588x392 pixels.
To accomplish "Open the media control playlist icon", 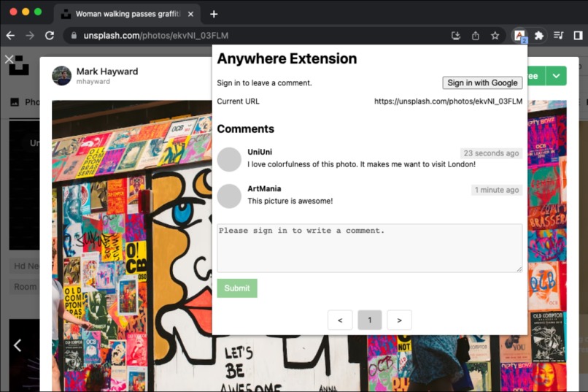I will [x=558, y=36].
